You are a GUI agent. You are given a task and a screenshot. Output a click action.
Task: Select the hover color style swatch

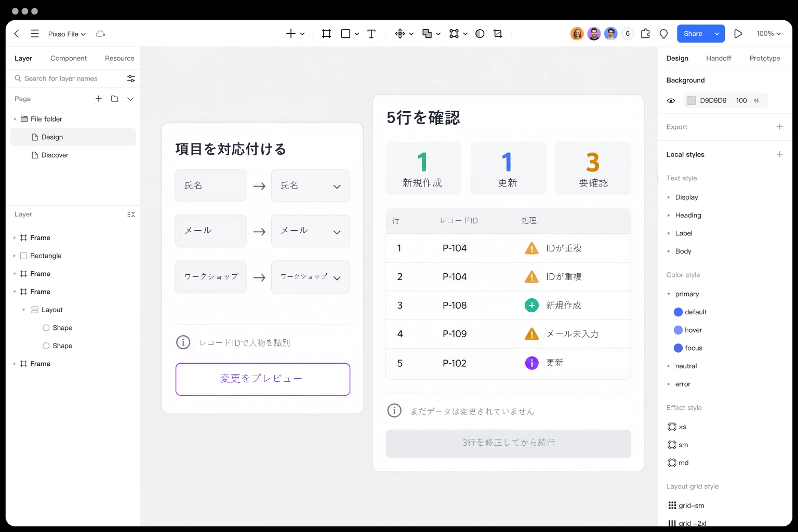click(x=678, y=330)
